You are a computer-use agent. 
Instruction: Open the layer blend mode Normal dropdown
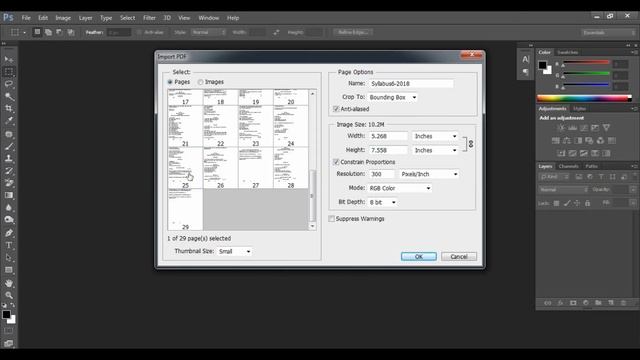click(564, 190)
